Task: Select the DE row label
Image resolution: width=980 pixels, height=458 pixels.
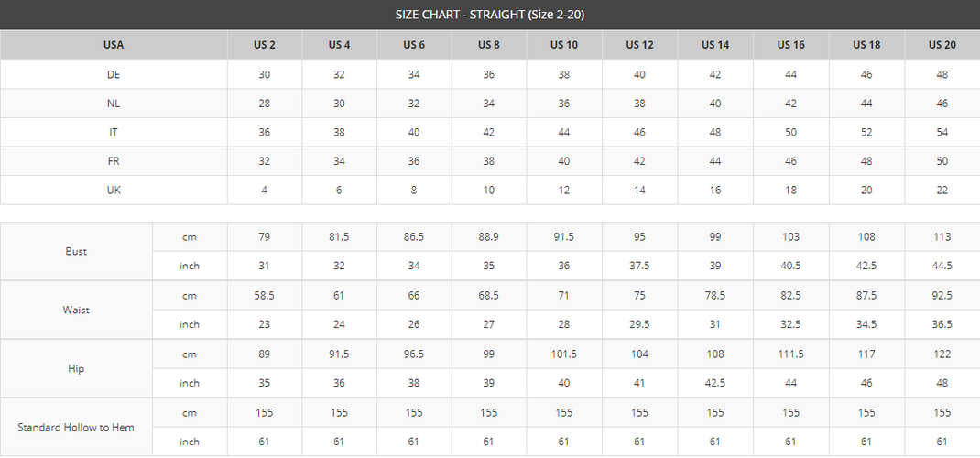Action: click(114, 74)
